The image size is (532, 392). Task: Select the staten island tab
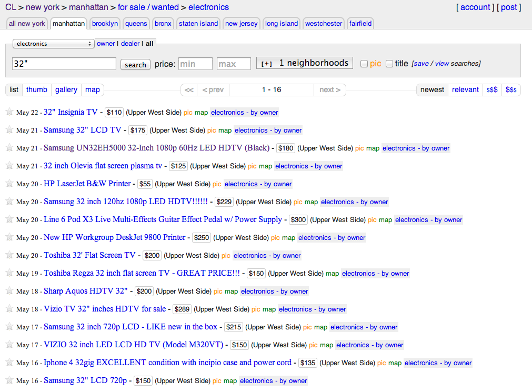[198, 24]
